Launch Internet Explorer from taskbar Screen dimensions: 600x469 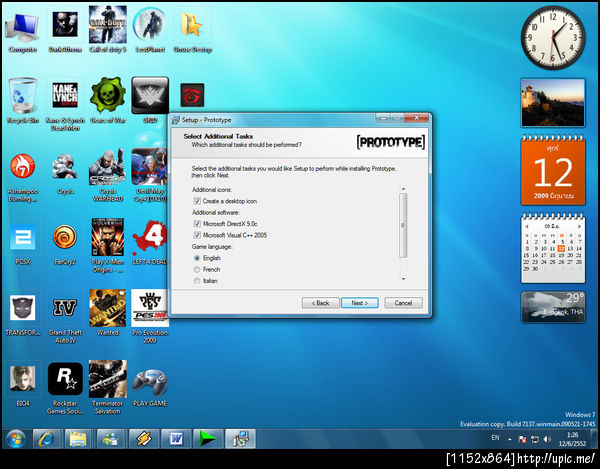[46, 439]
